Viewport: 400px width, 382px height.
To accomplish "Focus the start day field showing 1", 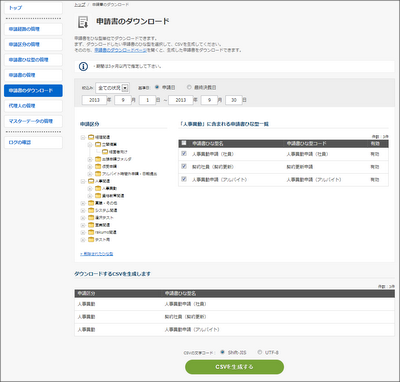I will coord(147,100).
